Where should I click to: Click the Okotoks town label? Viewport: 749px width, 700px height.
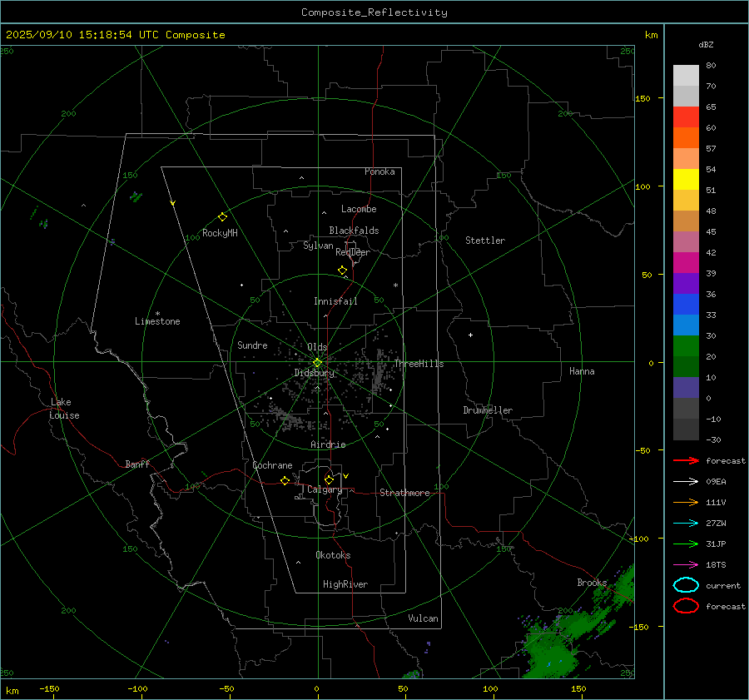click(333, 554)
